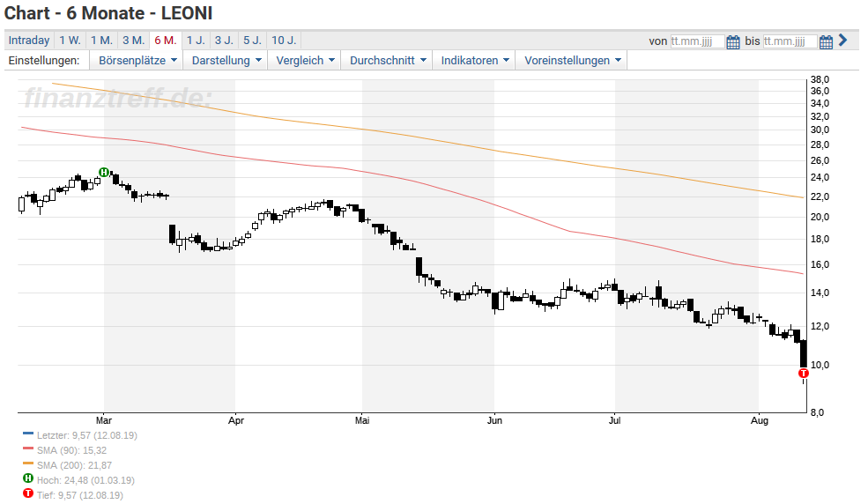Viewport: 868px width, 504px height.
Task: Click the 'SMA (200): 21,87' legend entry
Action: point(74,465)
